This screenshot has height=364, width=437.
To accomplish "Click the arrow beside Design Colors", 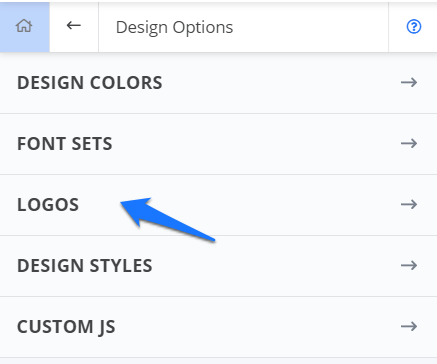I will (x=409, y=82).
